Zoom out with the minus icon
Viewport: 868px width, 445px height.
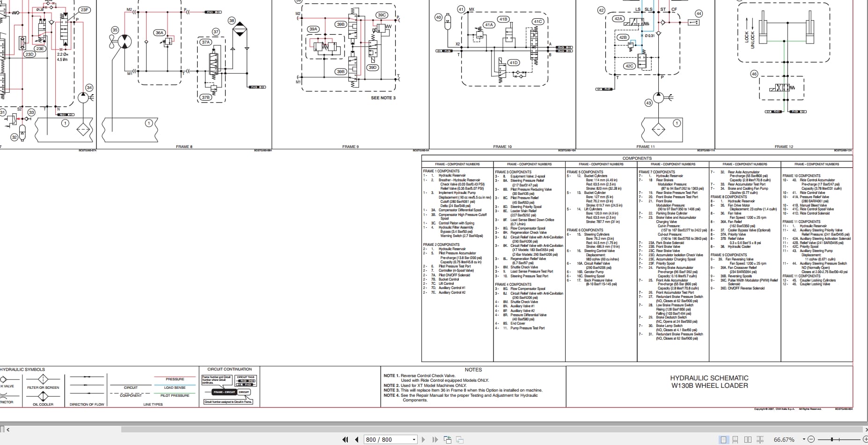coord(812,439)
